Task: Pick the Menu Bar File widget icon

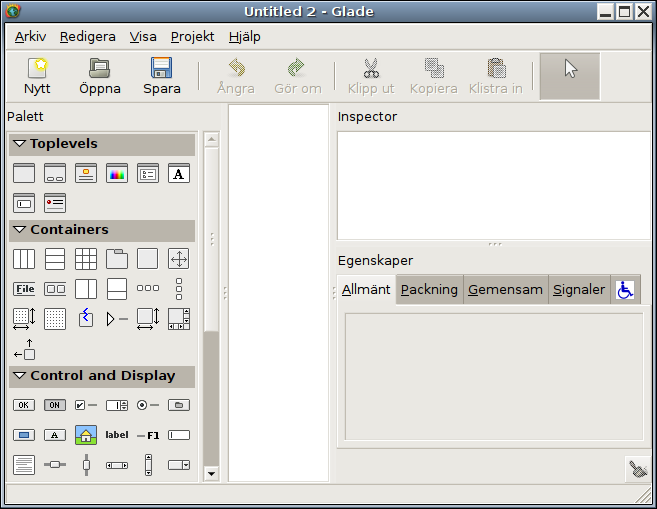Action: (24, 289)
